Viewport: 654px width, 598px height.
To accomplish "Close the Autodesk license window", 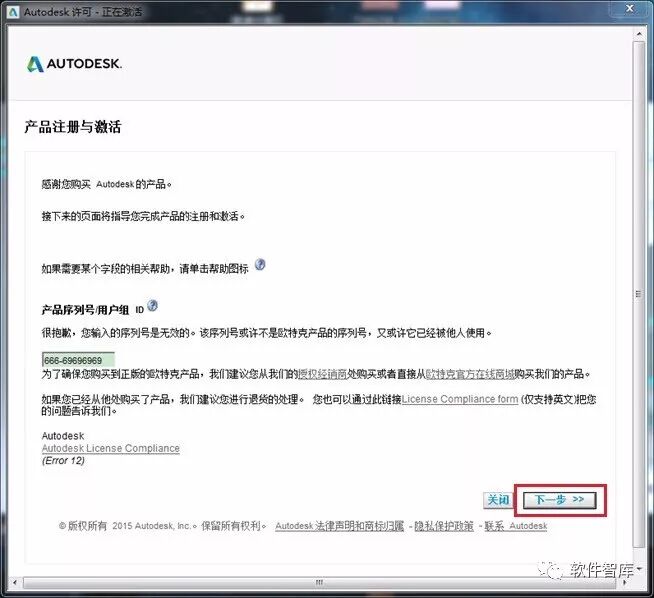I will click(x=630, y=8).
